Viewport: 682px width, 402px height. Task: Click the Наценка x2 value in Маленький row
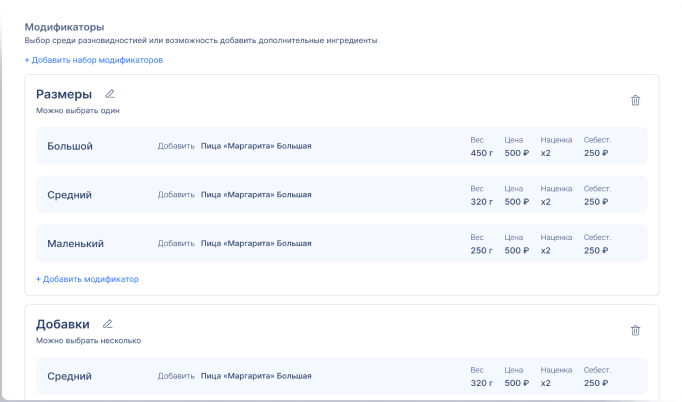[x=546, y=250]
